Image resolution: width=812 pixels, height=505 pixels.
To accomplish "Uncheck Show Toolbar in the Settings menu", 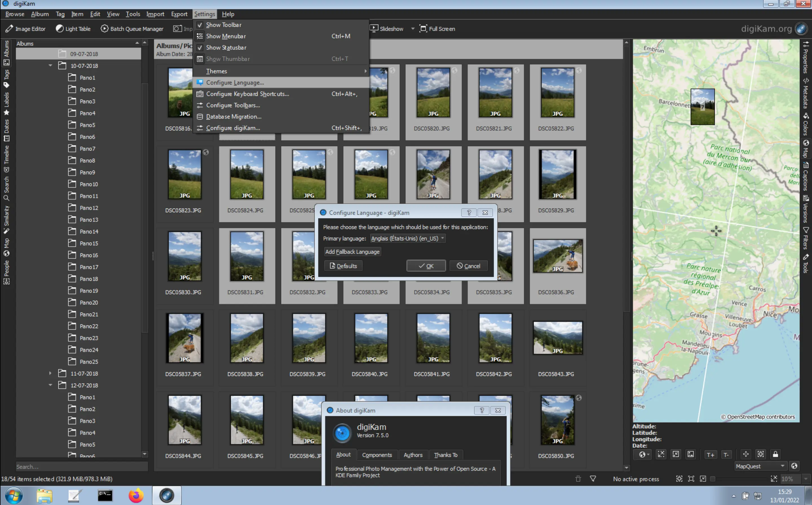I will click(x=223, y=25).
